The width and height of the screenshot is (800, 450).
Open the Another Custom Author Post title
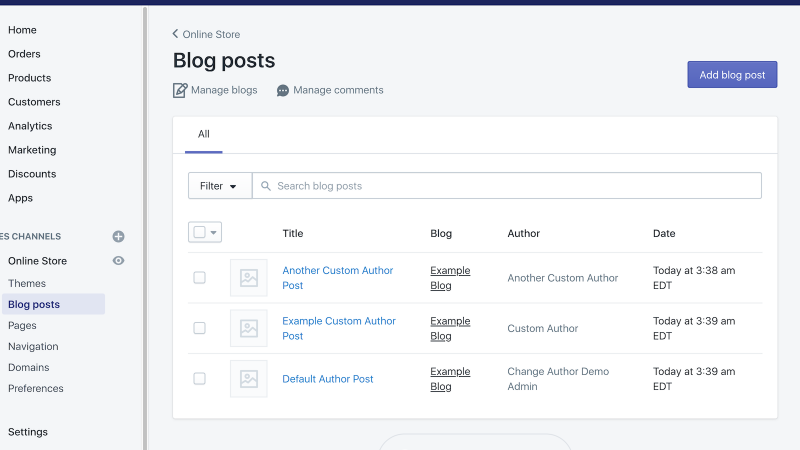tap(338, 278)
